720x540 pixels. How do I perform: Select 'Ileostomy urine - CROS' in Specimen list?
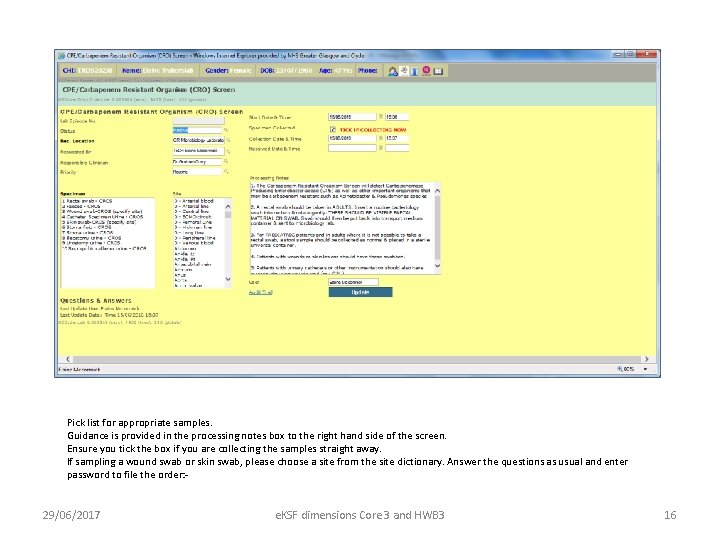[92, 238]
